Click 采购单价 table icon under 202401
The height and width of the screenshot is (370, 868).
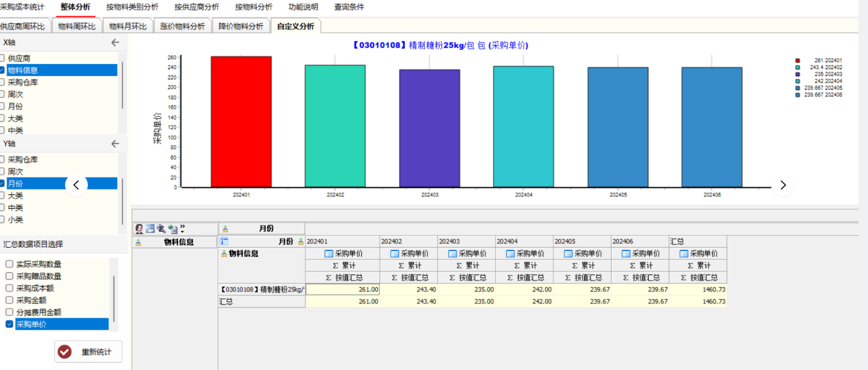pos(329,254)
